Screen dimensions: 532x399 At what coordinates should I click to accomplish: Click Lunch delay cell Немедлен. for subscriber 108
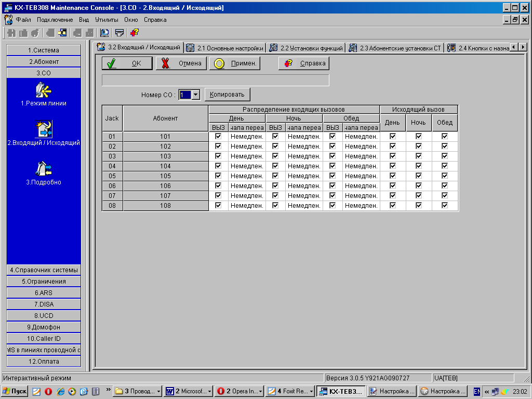[x=361, y=205]
